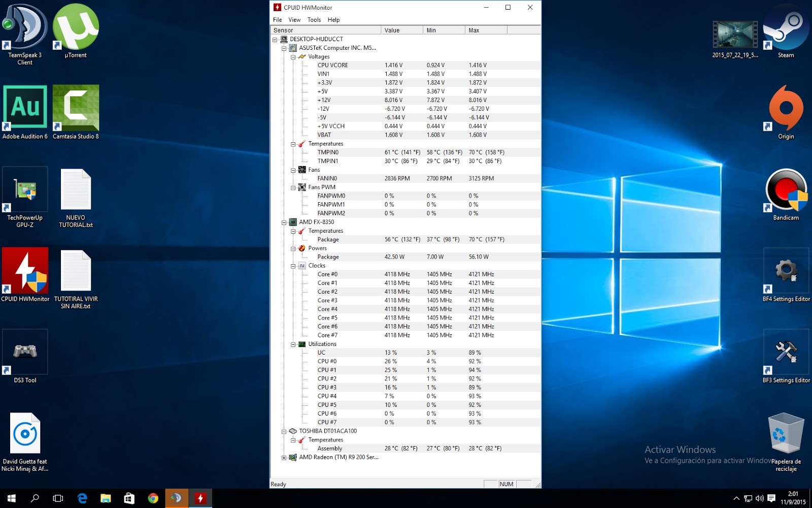
Task: Launch Origin from the desktop
Action: pos(786,112)
